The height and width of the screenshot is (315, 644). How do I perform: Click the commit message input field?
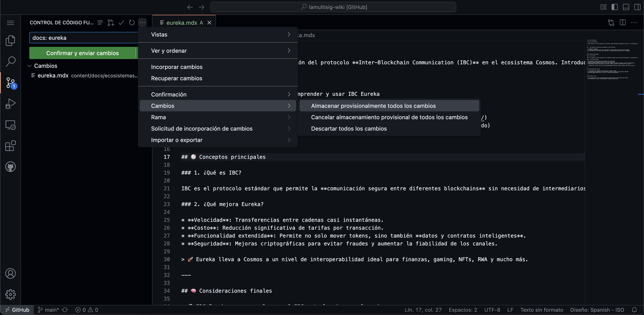click(84, 38)
